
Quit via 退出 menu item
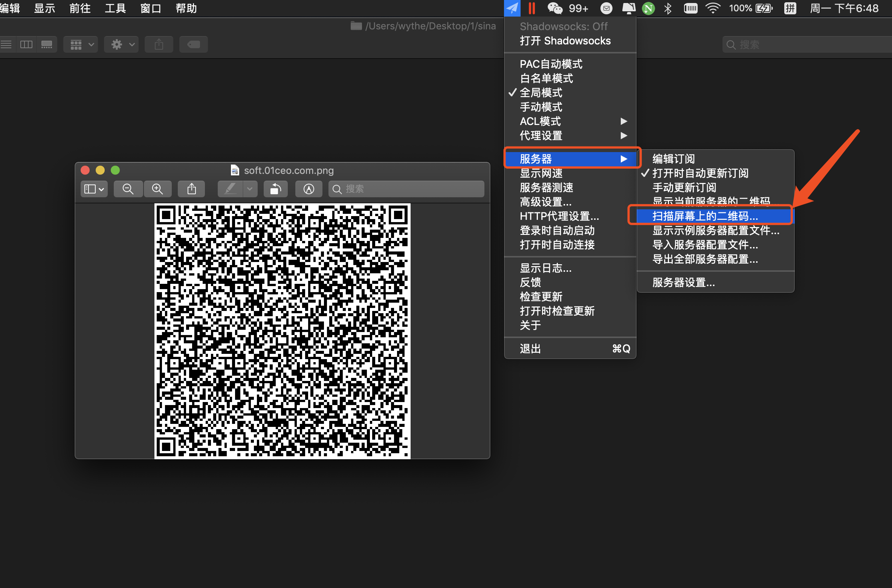tap(570, 349)
